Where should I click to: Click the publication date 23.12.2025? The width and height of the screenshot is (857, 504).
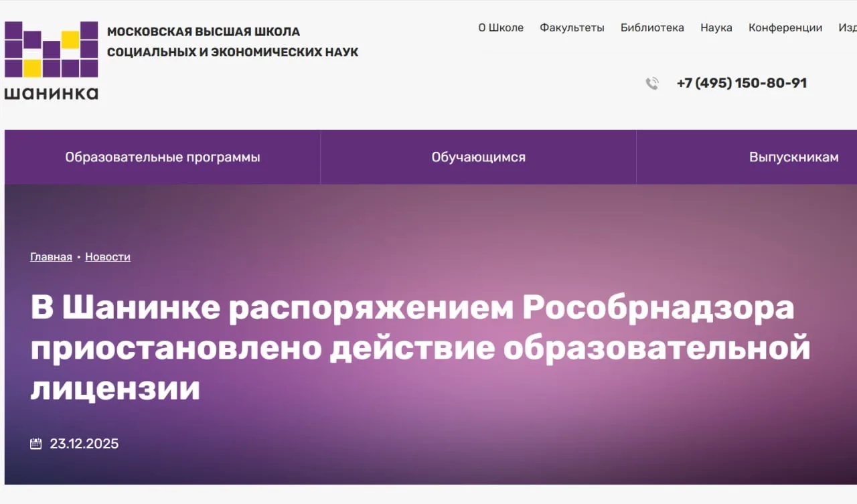[84, 444]
